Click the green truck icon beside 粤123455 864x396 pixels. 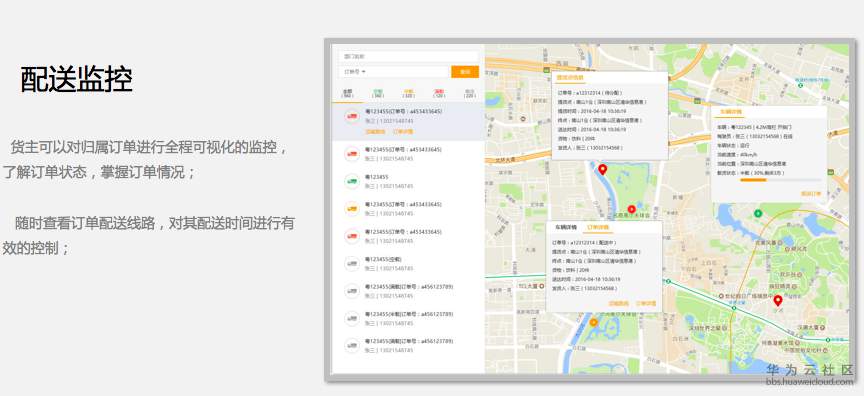(352, 181)
